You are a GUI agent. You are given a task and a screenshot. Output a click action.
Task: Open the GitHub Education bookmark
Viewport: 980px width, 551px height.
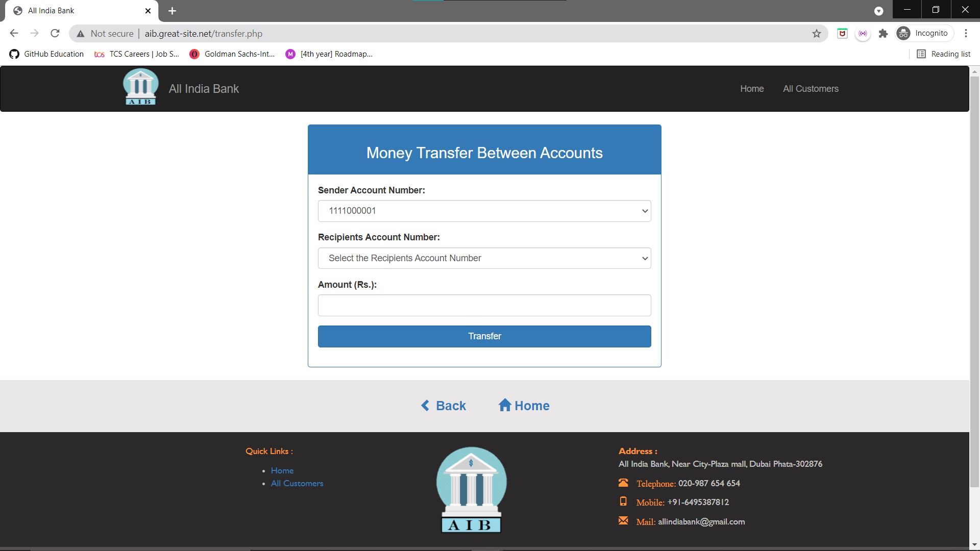pyautogui.click(x=46, y=54)
